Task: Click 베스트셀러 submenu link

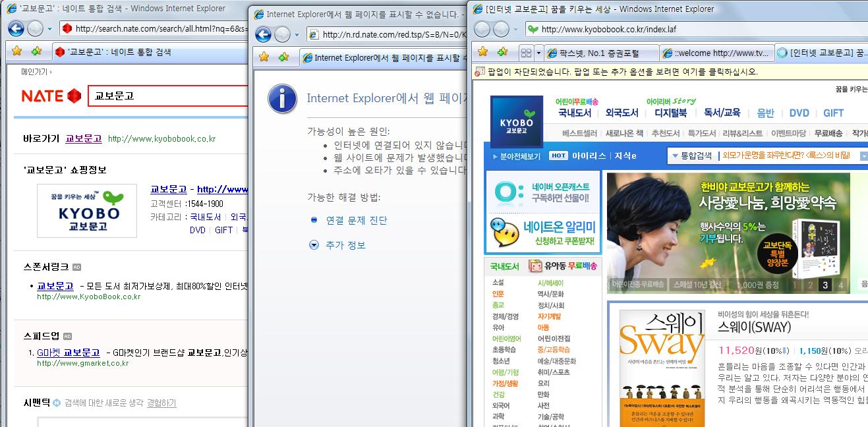Action: (x=579, y=133)
